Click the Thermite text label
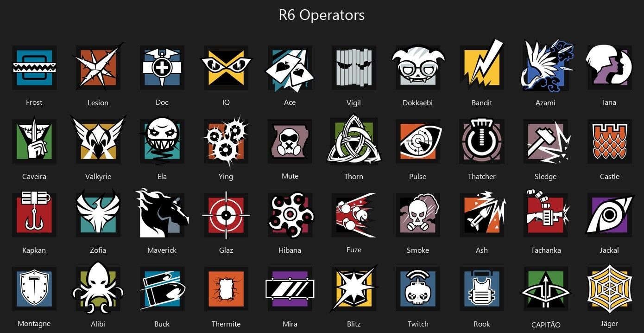 point(226,324)
